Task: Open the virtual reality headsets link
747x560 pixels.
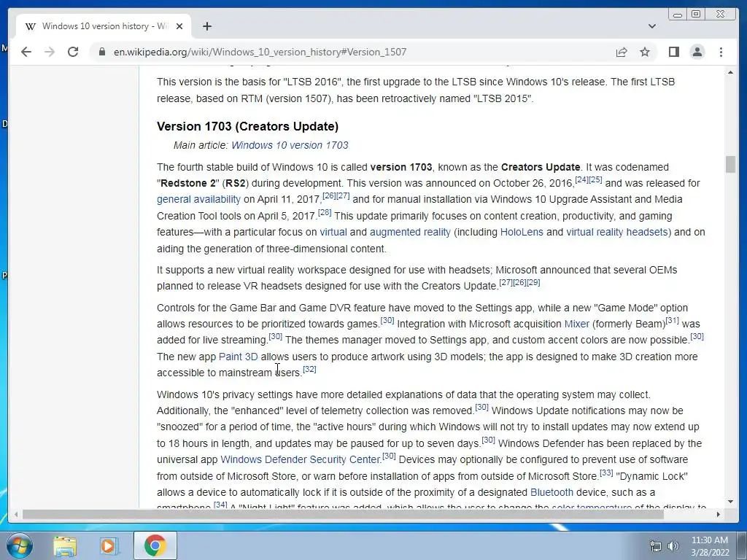Action: point(617,233)
